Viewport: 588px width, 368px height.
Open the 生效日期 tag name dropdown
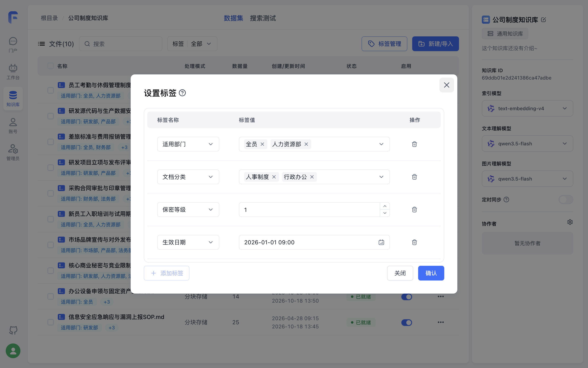[188, 242]
